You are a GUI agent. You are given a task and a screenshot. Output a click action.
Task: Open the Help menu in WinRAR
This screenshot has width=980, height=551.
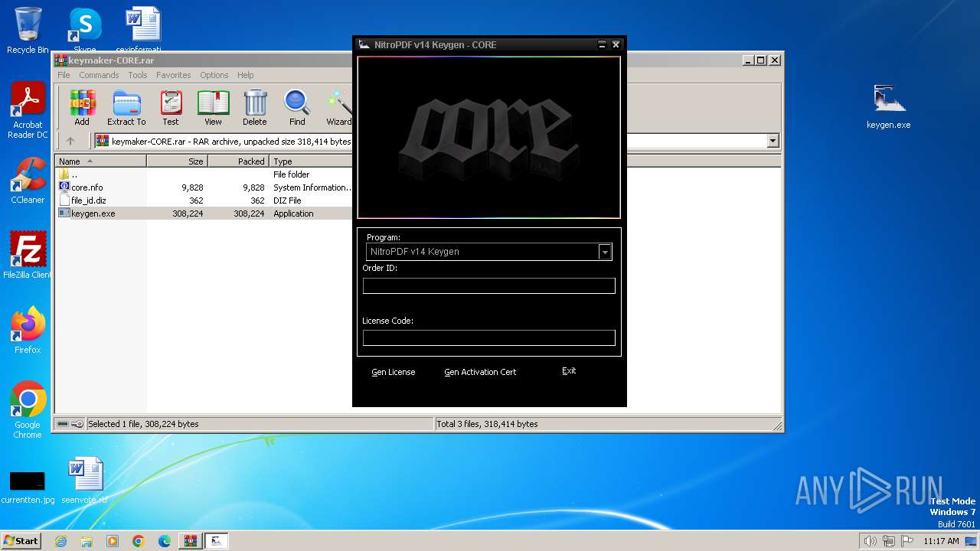pos(245,75)
